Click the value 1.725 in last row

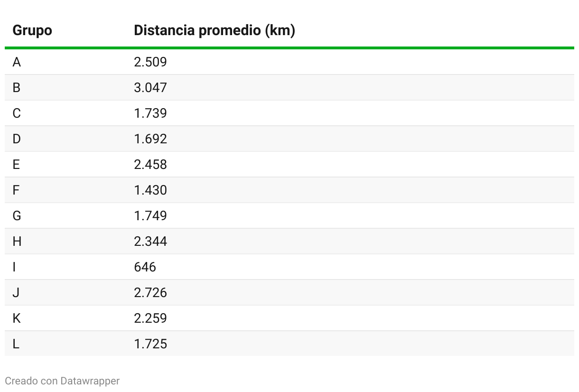(150, 344)
